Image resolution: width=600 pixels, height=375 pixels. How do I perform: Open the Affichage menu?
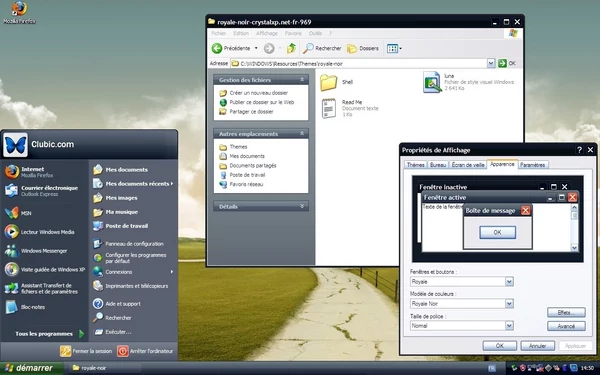coord(267,33)
